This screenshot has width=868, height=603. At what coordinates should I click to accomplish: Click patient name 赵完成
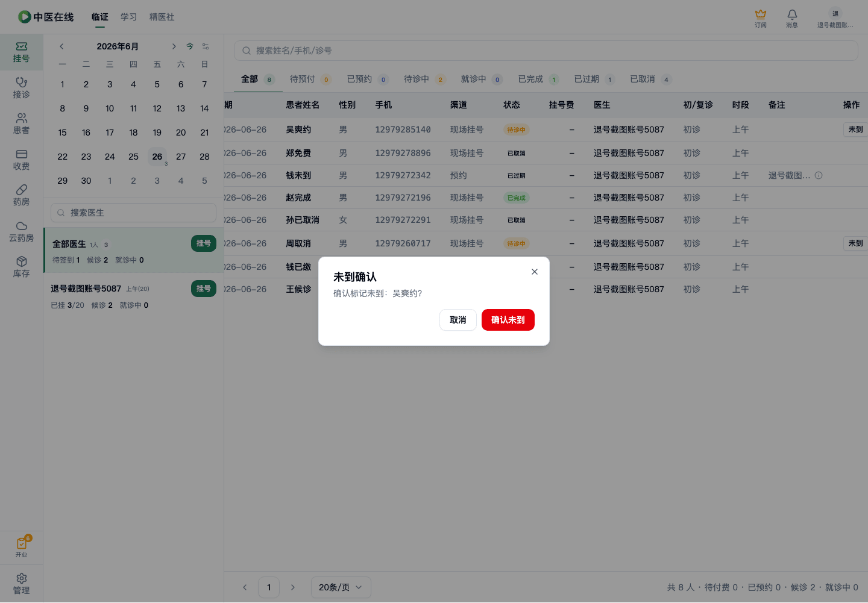point(298,198)
